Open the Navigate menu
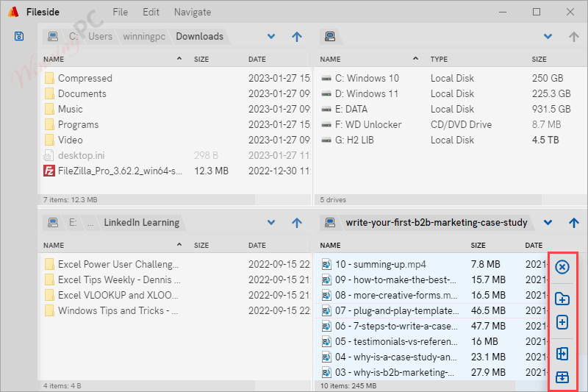 click(x=193, y=12)
